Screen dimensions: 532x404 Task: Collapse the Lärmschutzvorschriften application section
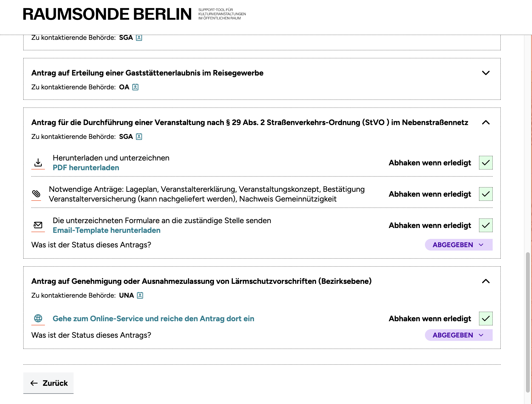[486, 281]
